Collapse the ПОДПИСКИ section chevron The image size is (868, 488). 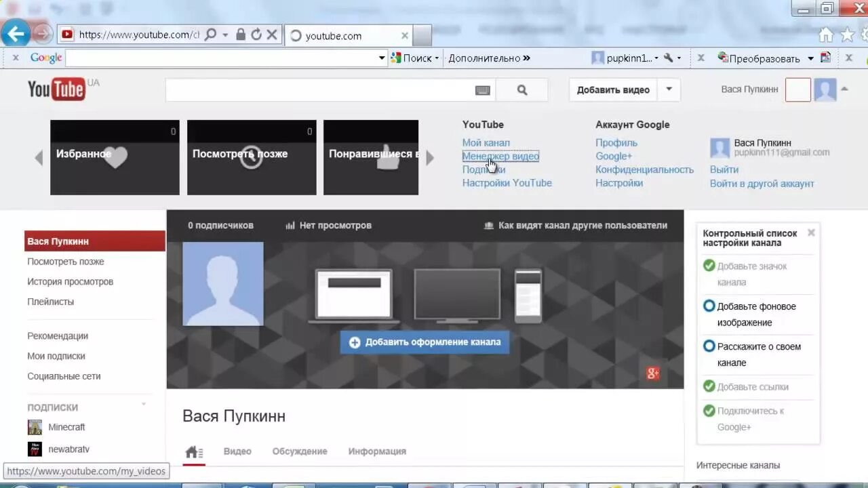point(143,405)
